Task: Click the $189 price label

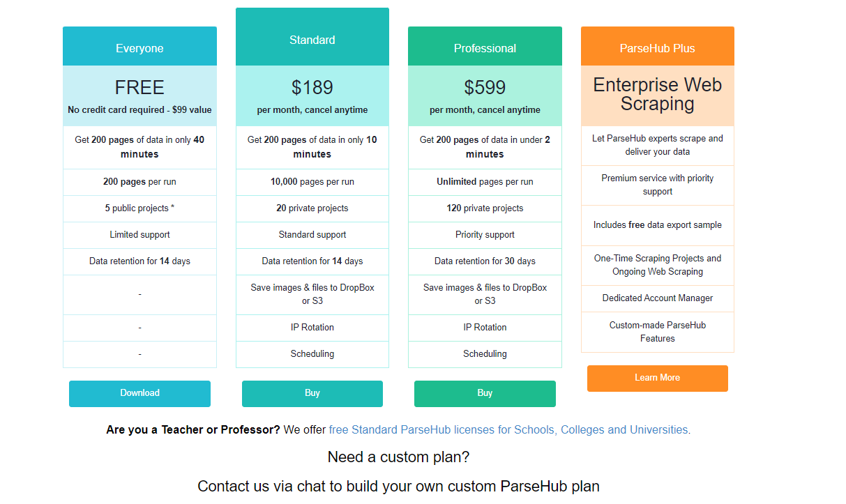Action: point(312,88)
